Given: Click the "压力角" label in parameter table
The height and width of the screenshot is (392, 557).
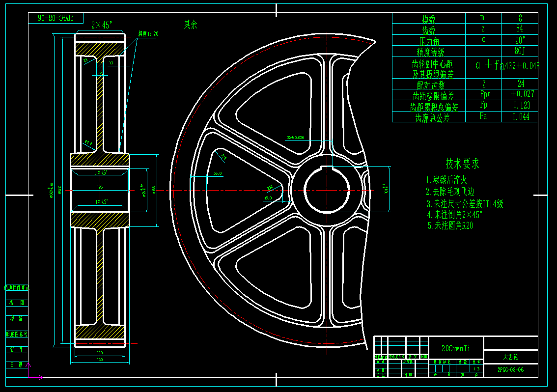Looking at the screenshot, I should [x=429, y=41].
